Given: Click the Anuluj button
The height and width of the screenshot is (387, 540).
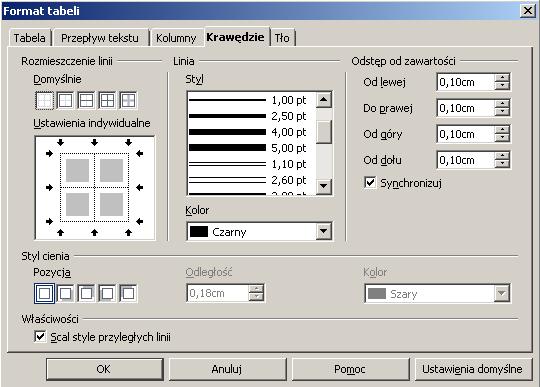Looking at the screenshot, I should (x=227, y=369).
